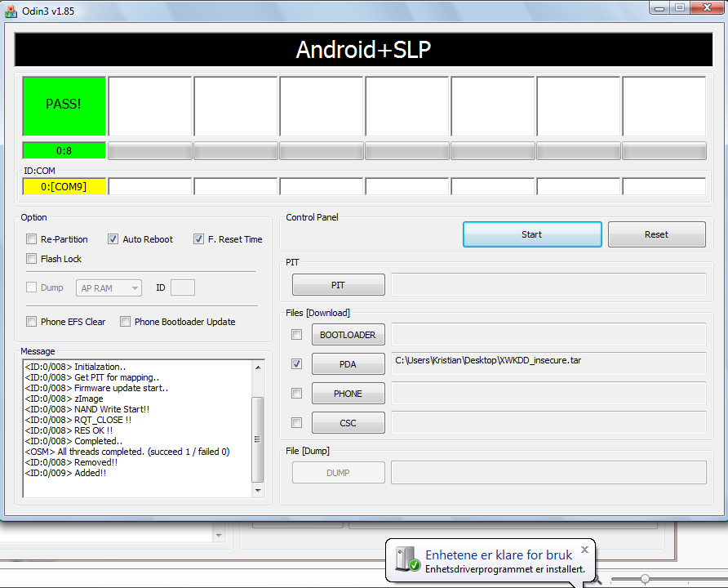Uncheck Auto Reboot option
728x588 pixels.
coord(113,239)
